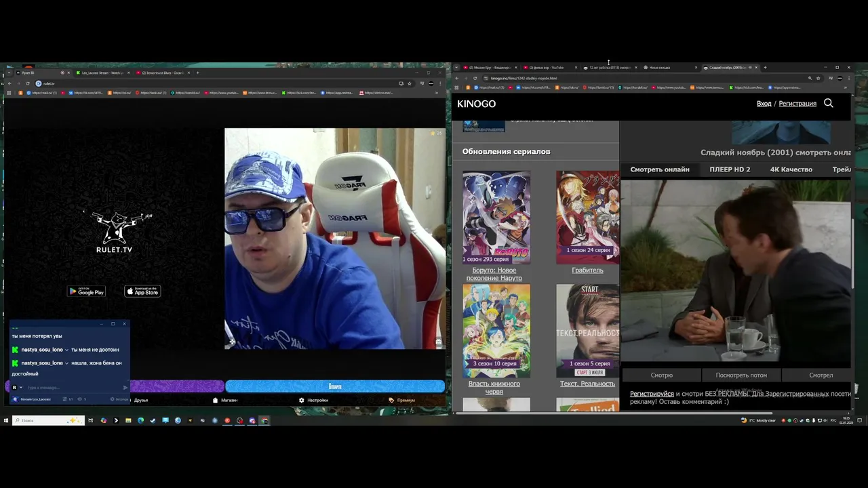Click Грабитель title link
Screen dimensions: 868x488
click(587, 270)
